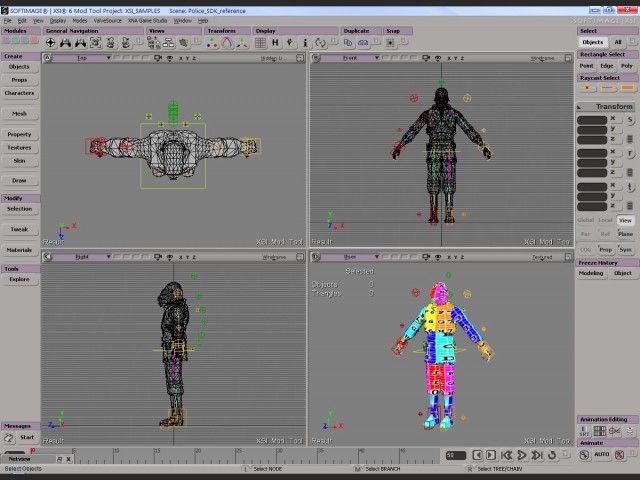Open the Right view dropdown in viewport C
This screenshot has width=640, height=480.
(x=82, y=257)
